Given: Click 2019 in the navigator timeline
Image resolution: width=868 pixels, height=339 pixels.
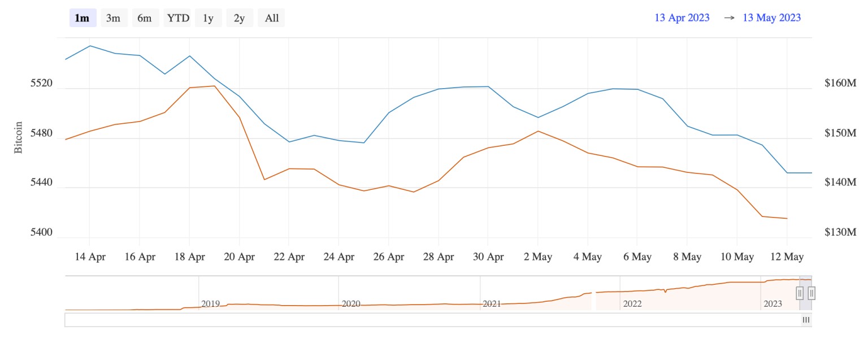Looking at the screenshot, I should pos(210,304).
